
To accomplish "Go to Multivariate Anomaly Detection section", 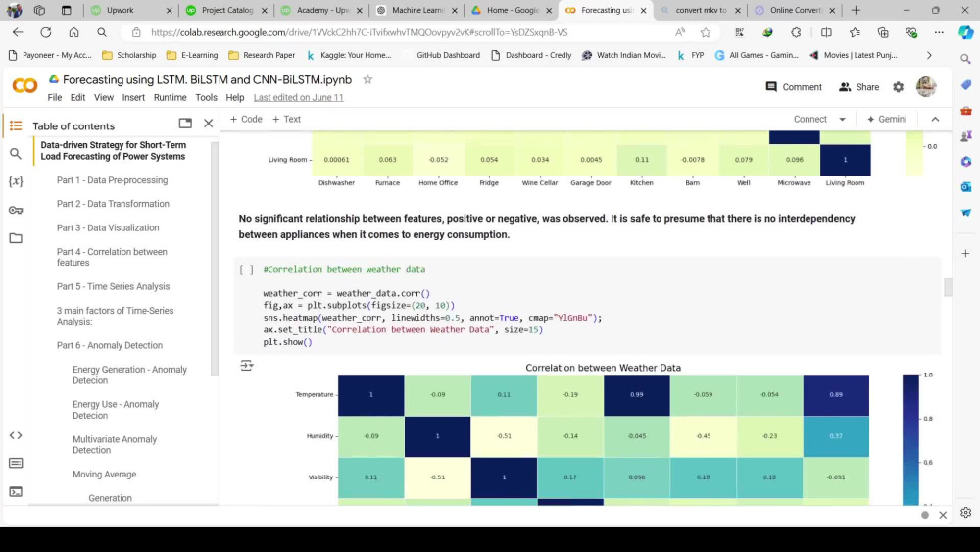I will coord(115,444).
